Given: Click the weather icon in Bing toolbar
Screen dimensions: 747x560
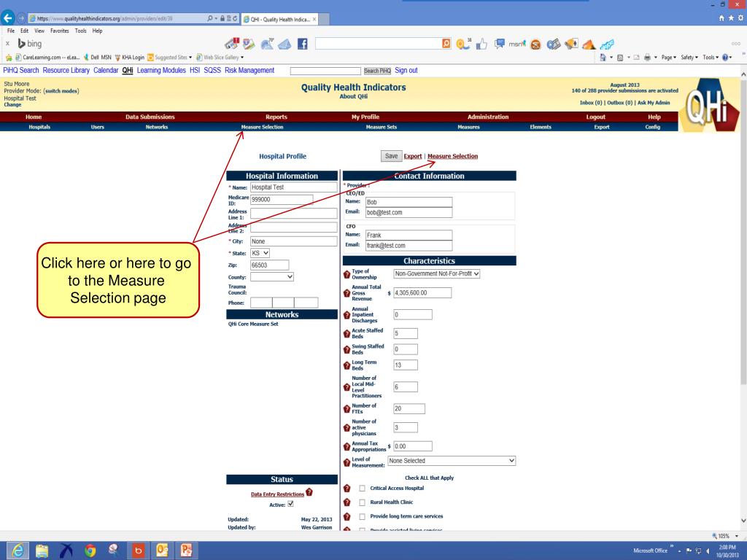Looking at the screenshot, I should pyautogui.click(x=267, y=44).
